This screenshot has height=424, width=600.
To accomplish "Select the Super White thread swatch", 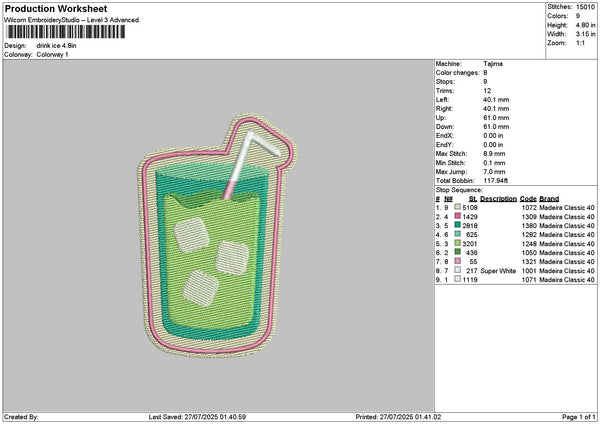I will 457,270.
